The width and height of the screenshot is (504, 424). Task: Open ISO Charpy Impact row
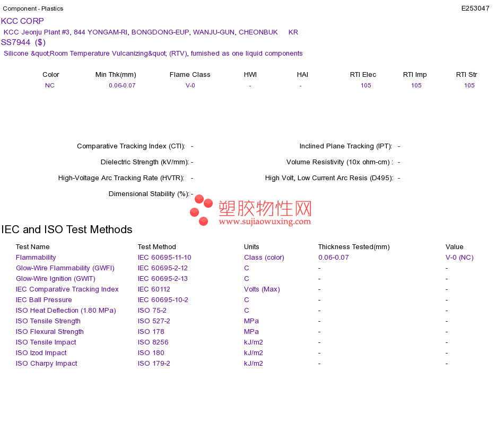click(x=47, y=363)
